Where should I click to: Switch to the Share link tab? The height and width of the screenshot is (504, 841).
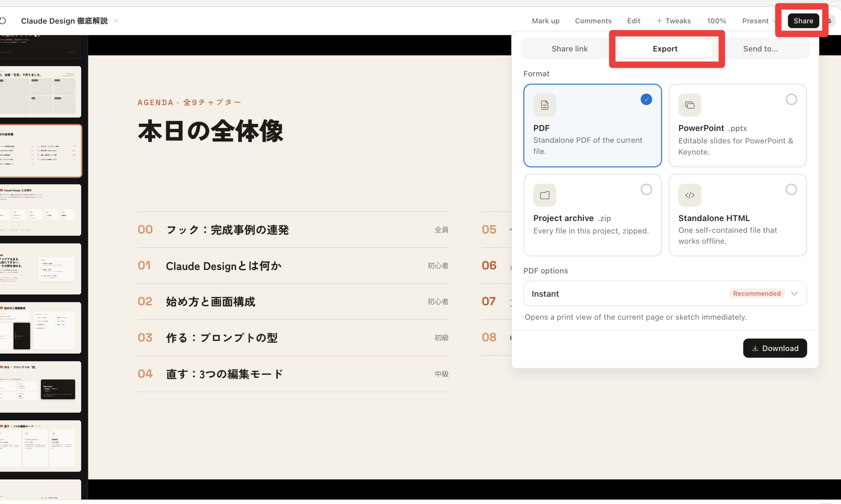click(570, 49)
